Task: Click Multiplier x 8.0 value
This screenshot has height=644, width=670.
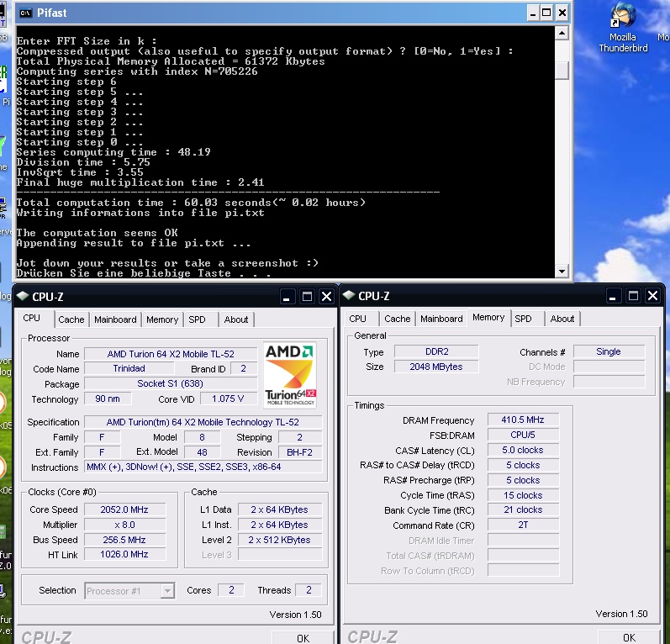Action: point(124,525)
